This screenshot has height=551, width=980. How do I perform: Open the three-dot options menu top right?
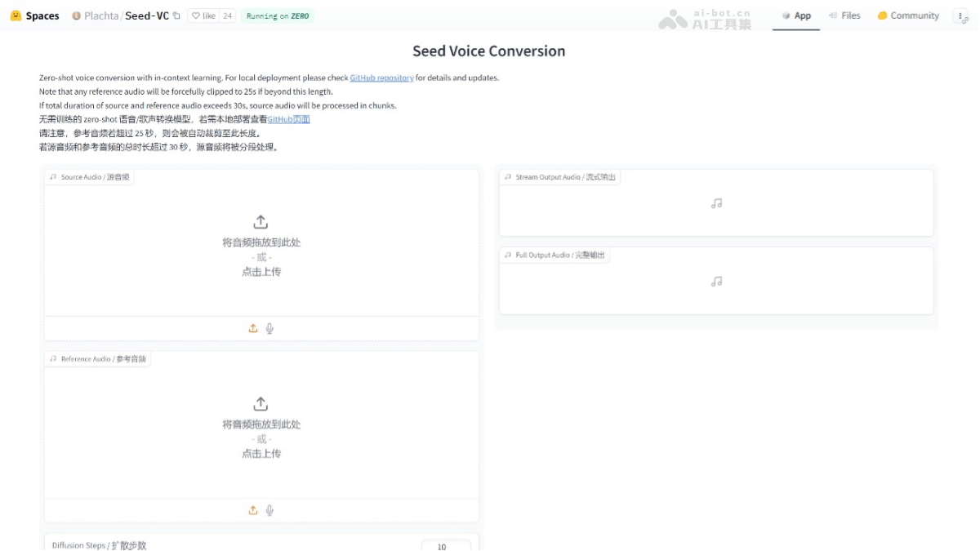pyautogui.click(x=961, y=15)
